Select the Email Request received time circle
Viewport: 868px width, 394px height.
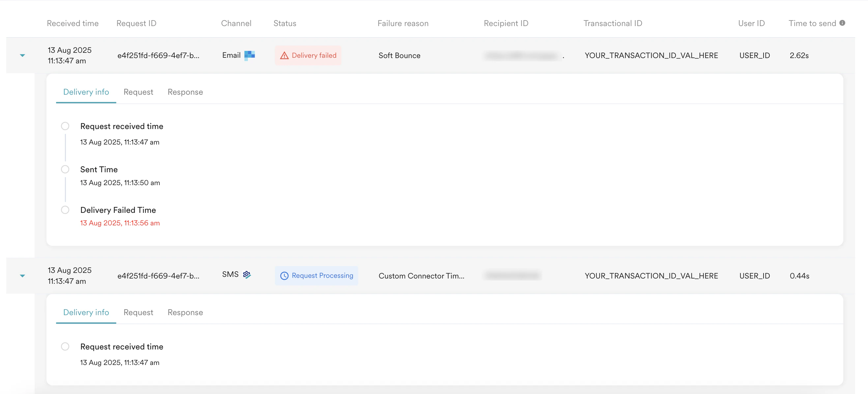pyautogui.click(x=65, y=126)
